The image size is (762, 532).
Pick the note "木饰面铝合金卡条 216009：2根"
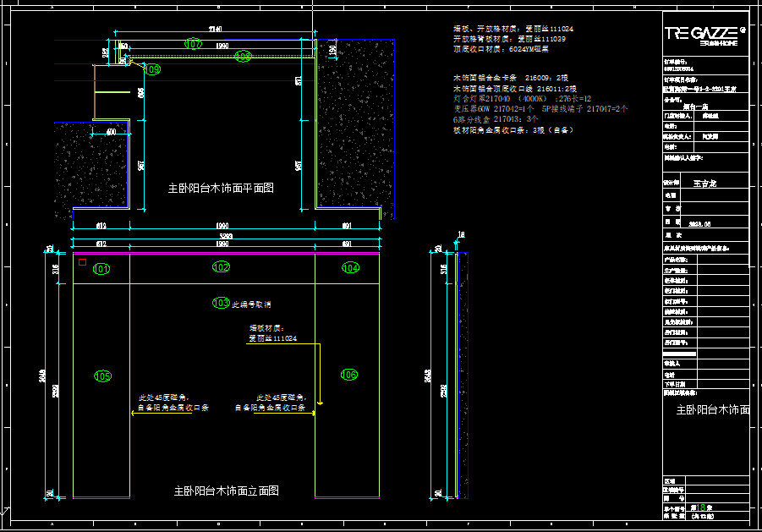(x=511, y=78)
